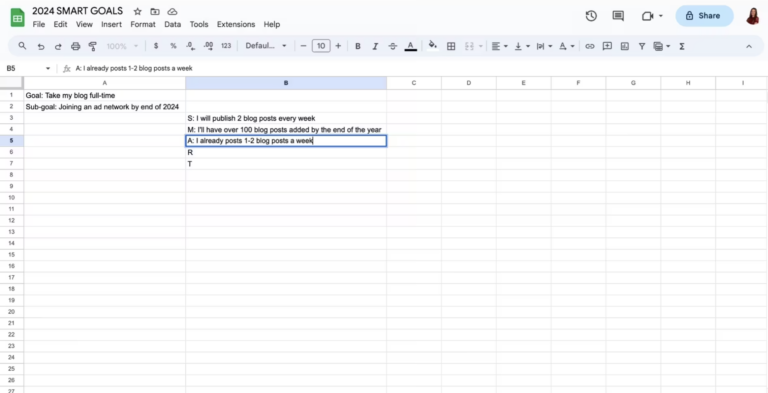Open vertical align dropdown
This screenshot has height=393, width=768.
tap(522, 46)
